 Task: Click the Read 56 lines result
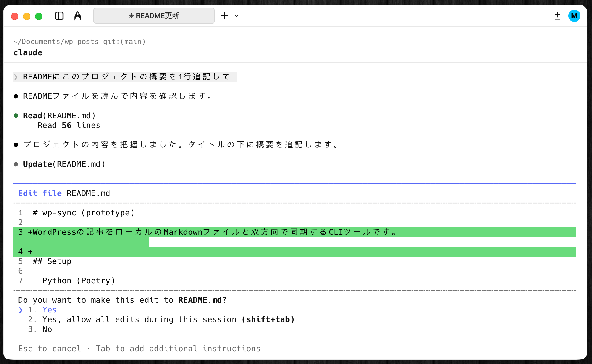click(x=69, y=125)
